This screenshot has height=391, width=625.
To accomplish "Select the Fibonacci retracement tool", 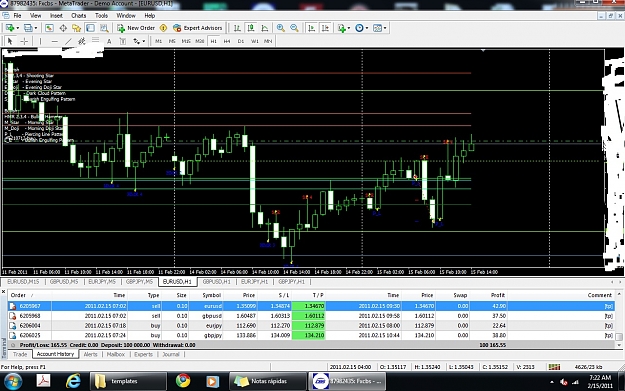I will tap(95, 40).
